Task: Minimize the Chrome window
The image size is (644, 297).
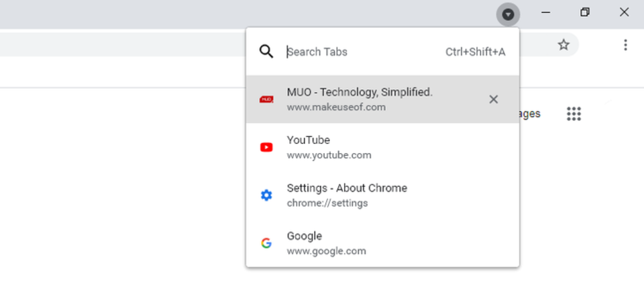Action: click(545, 12)
